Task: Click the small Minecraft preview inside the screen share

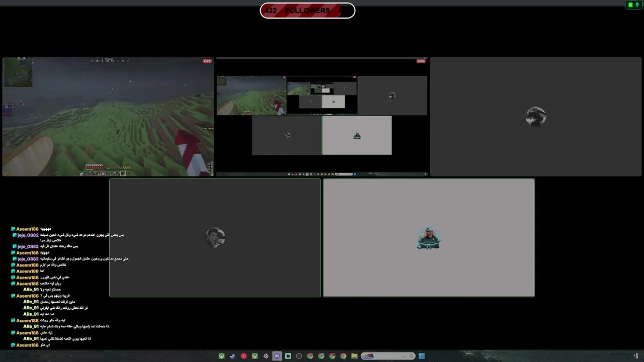Action: [252, 96]
